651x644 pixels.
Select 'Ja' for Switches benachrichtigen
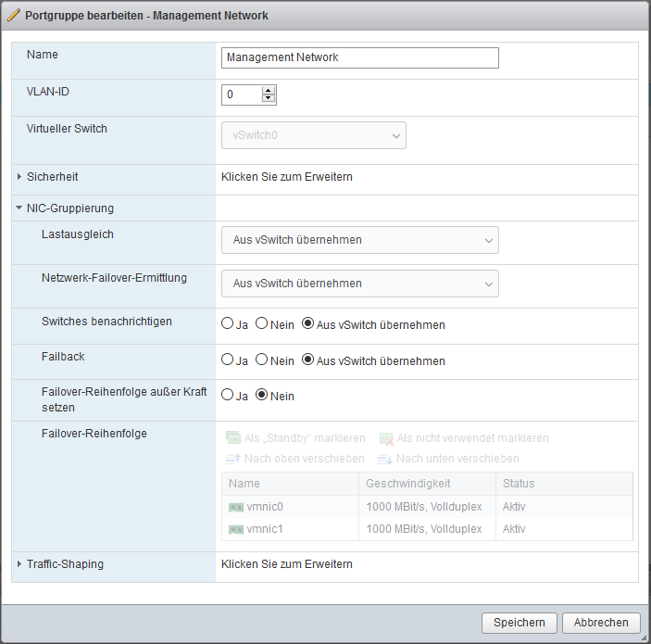(x=227, y=324)
